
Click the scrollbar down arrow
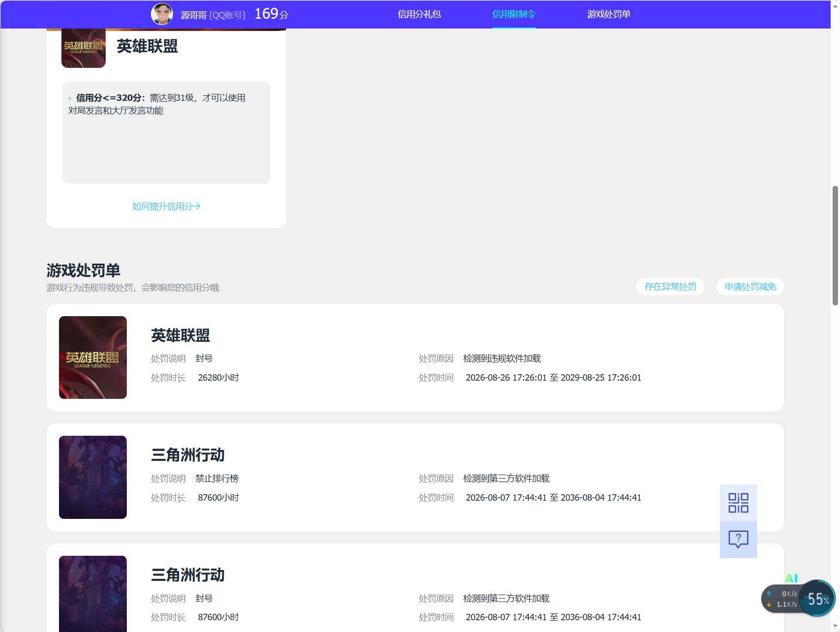(x=835, y=627)
